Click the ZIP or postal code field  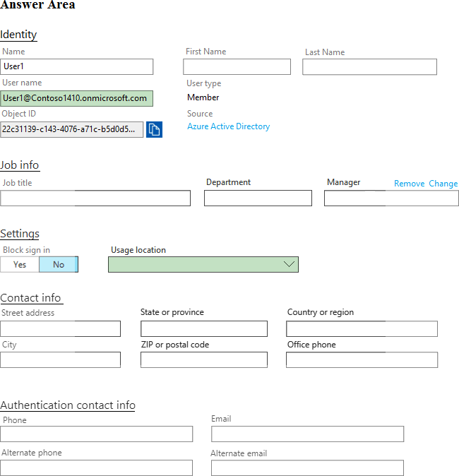click(x=203, y=359)
